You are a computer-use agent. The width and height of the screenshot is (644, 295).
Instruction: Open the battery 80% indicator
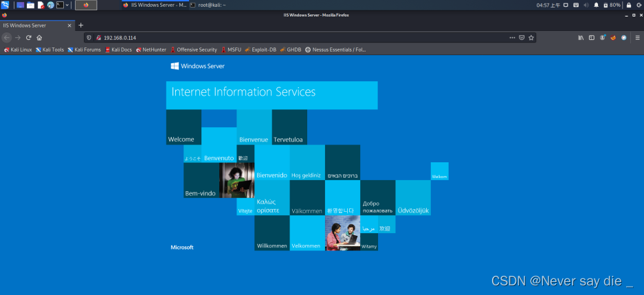pos(612,5)
